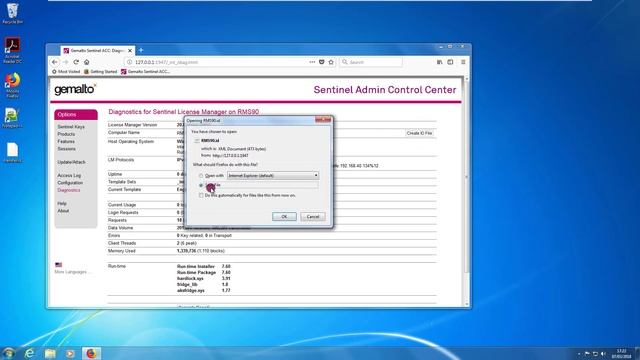The height and width of the screenshot is (360, 640).
Task: Click the Firefox forward arrow
Action: [x=65, y=62]
